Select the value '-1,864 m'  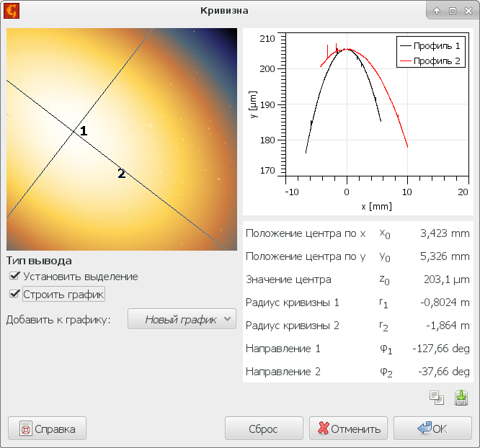(448, 326)
